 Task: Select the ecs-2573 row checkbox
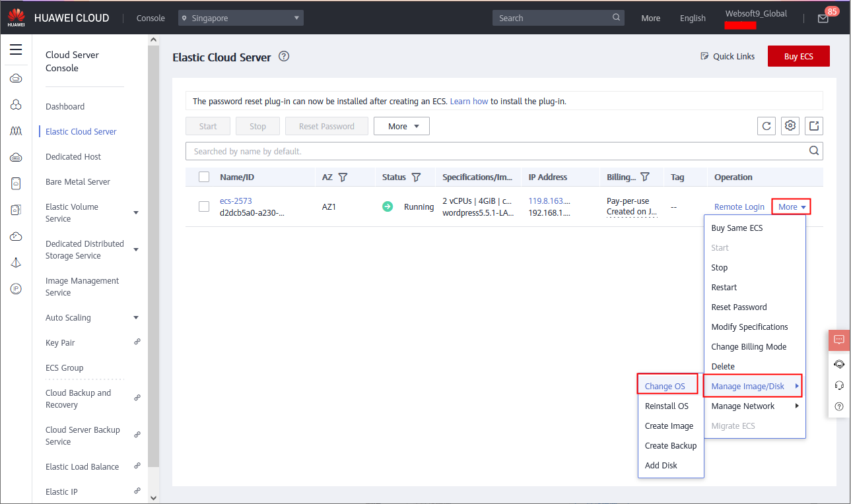click(x=204, y=206)
